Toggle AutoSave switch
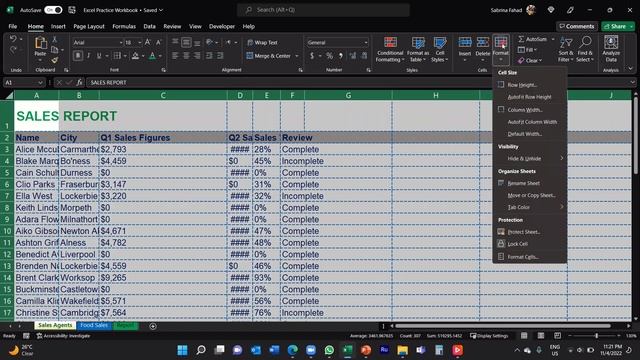 pos(53,10)
